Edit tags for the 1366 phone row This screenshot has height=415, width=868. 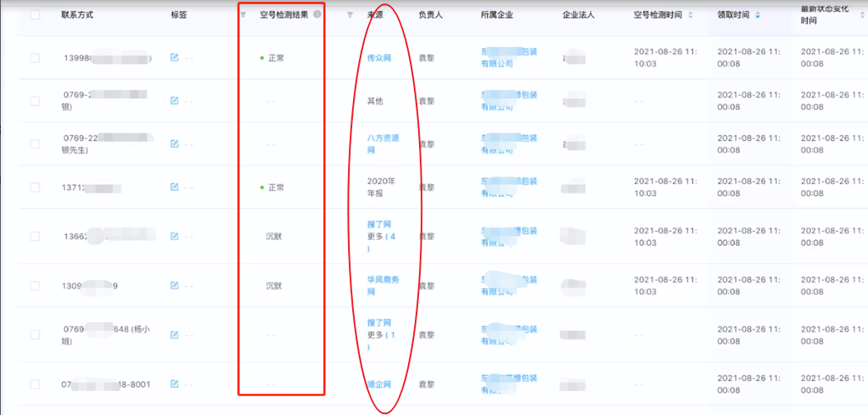click(174, 236)
